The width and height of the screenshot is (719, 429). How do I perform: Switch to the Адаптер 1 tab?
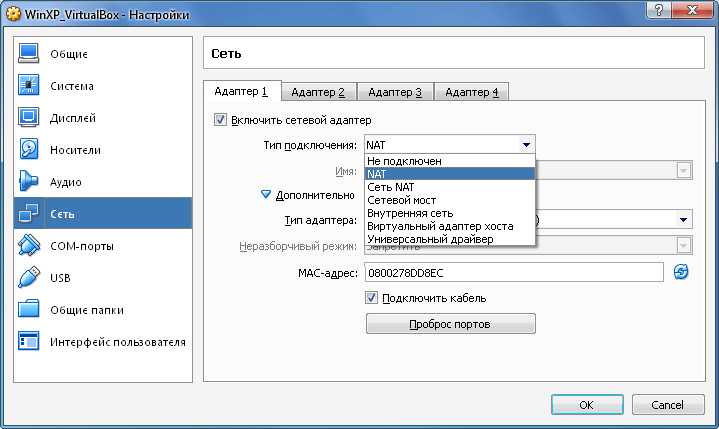click(242, 91)
